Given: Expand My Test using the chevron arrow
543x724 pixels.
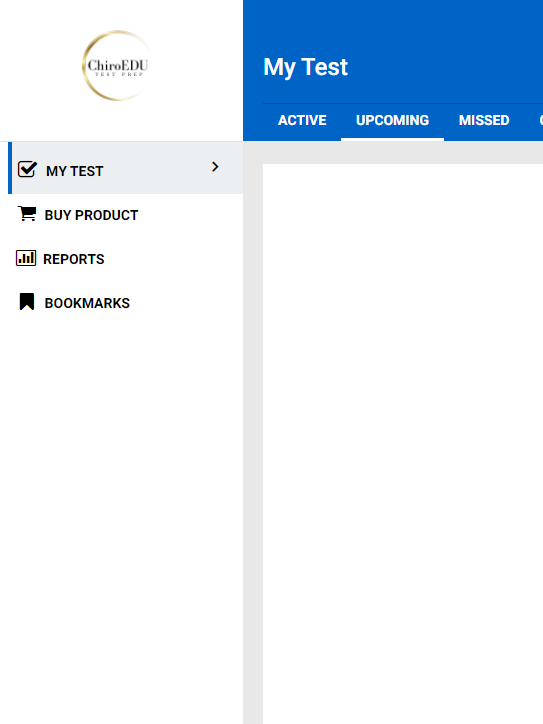Looking at the screenshot, I should (x=215, y=167).
